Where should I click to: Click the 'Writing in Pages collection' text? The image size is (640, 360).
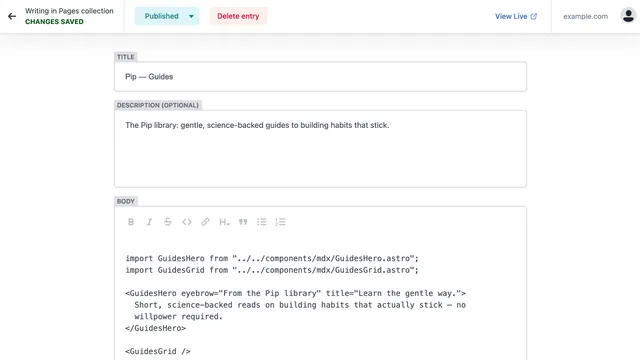69,11
